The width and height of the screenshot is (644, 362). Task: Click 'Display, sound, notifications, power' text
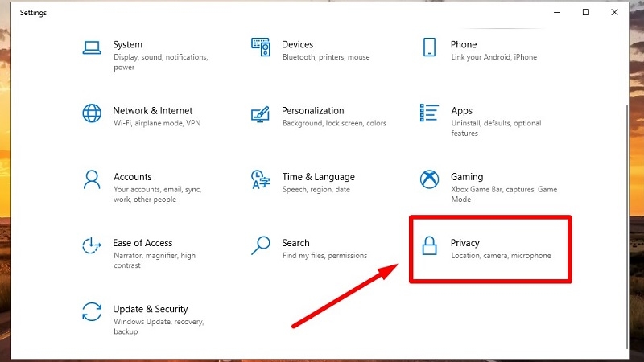click(161, 62)
